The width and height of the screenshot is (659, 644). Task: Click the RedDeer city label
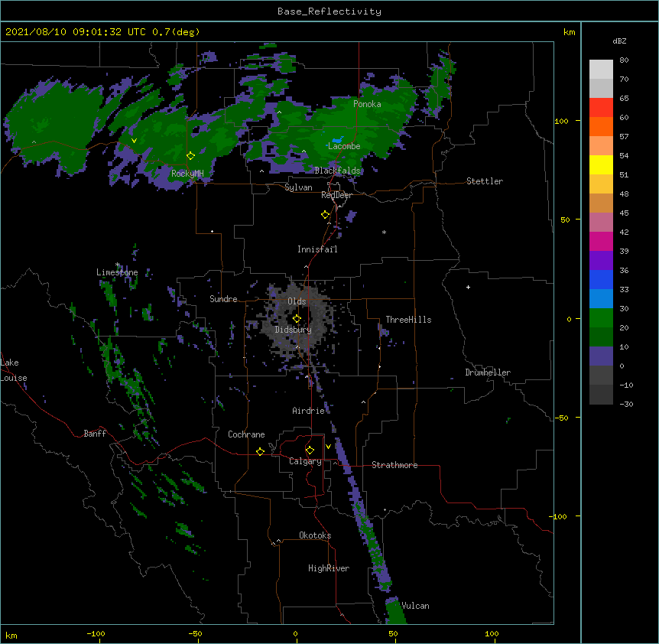click(336, 195)
